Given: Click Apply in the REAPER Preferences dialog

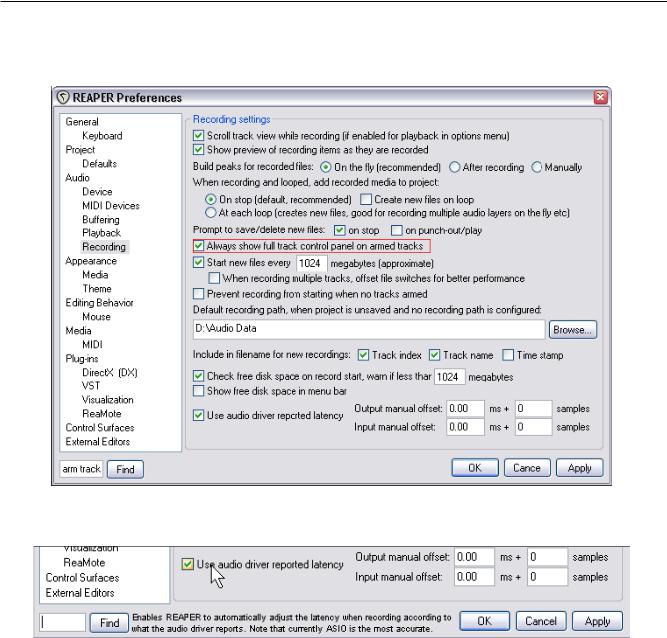Looking at the screenshot, I should pos(579,468).
